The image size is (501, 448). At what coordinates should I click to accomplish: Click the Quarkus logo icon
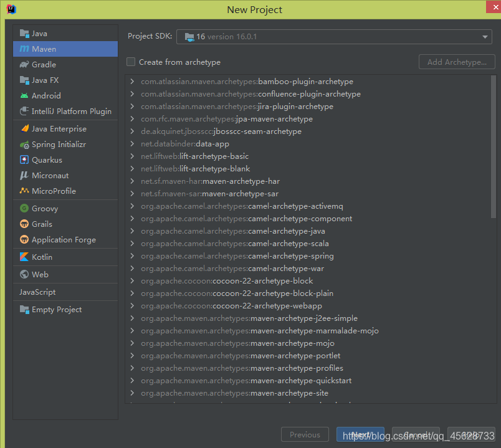pyautogui.click(x=24, y=160)
